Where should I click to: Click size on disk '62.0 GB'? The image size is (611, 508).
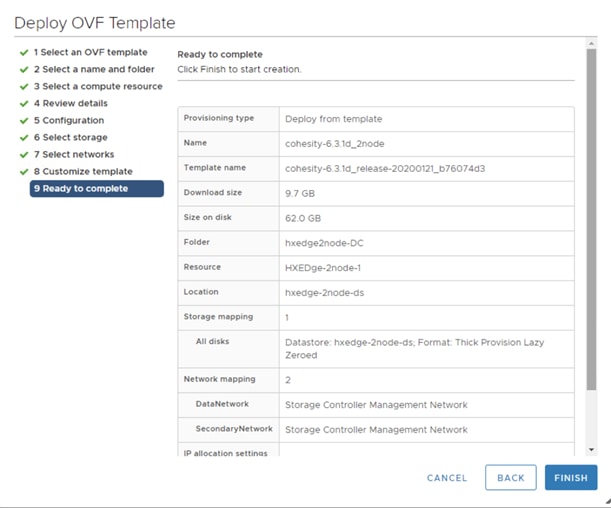(x=303, y=218)
